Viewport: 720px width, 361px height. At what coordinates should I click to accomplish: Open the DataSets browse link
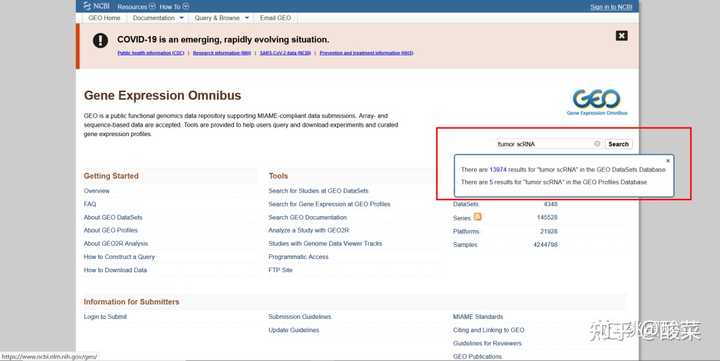pos(466,204)
